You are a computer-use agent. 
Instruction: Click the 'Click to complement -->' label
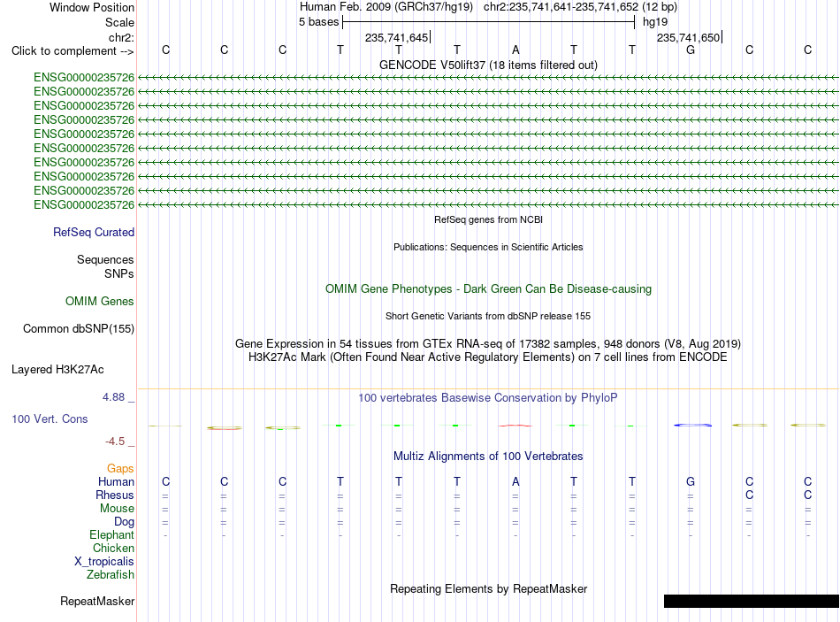[x=73, y=51]
